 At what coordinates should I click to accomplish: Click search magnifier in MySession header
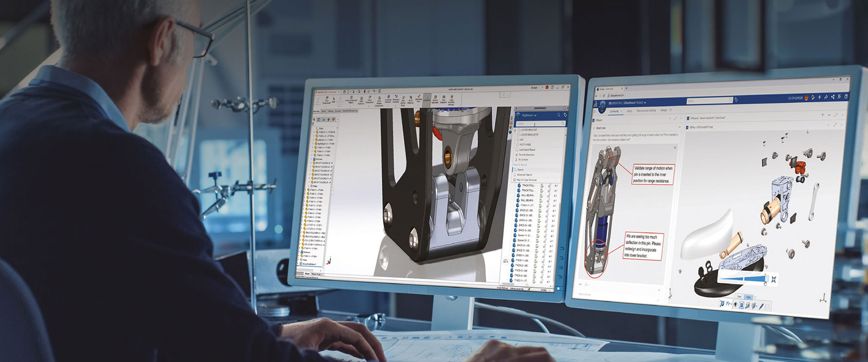coord(559,115)
